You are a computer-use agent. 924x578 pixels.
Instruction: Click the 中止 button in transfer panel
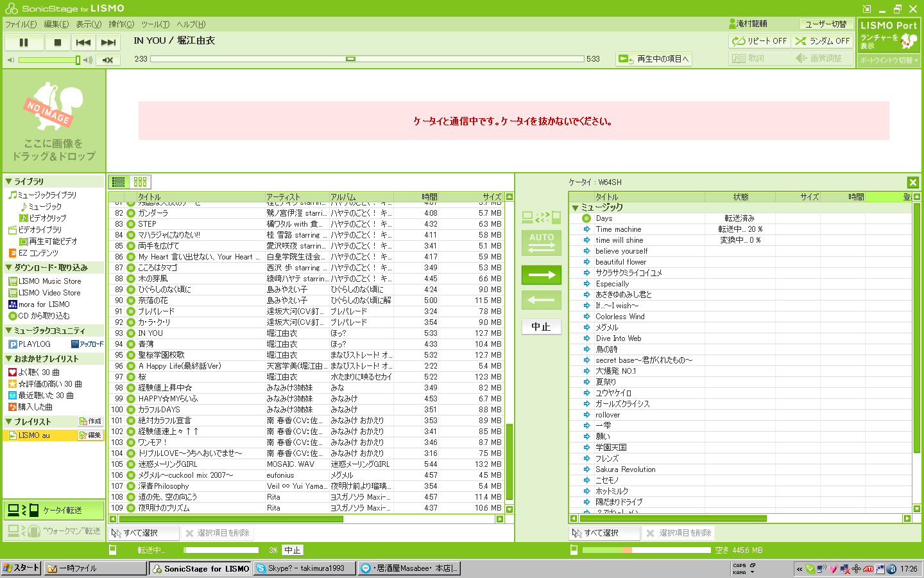click(x=541, y=327)
